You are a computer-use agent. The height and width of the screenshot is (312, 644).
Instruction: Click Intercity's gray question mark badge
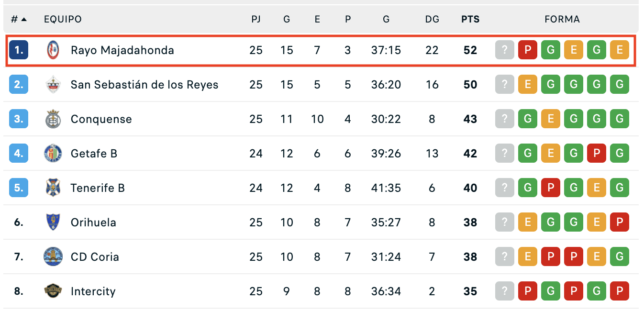point(505,291)
